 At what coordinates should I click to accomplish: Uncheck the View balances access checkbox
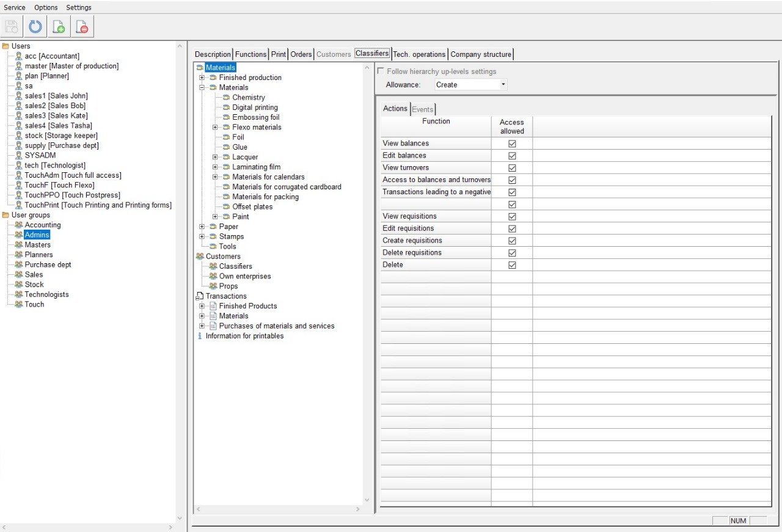pyautogui.click(x=512, y=144)
